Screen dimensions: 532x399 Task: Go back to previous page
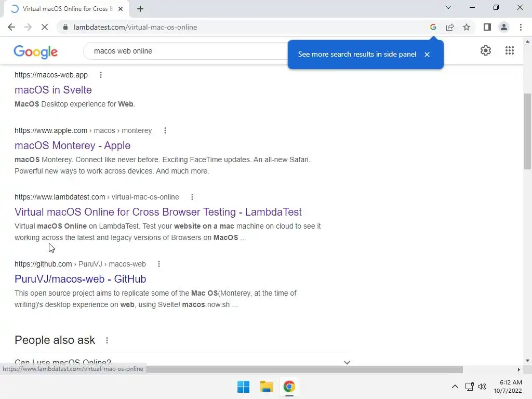[x=11, y=27]
